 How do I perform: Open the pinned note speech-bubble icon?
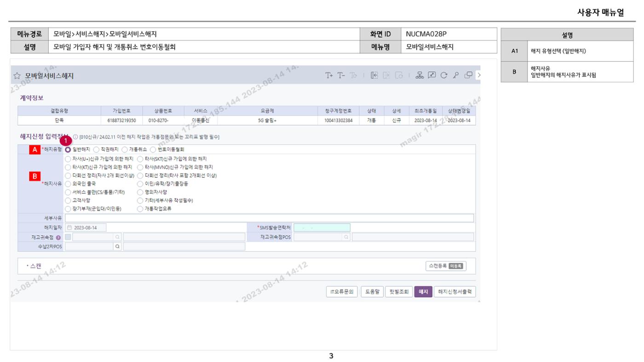tap(432, 75)
